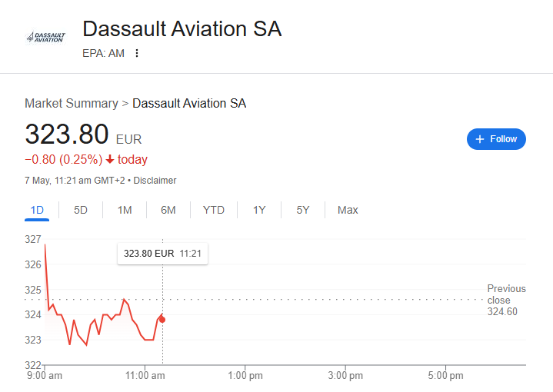Viewport: 553px width, 392px height.
Task: Click the 1:00 pm time axis label
Action: 245,376
